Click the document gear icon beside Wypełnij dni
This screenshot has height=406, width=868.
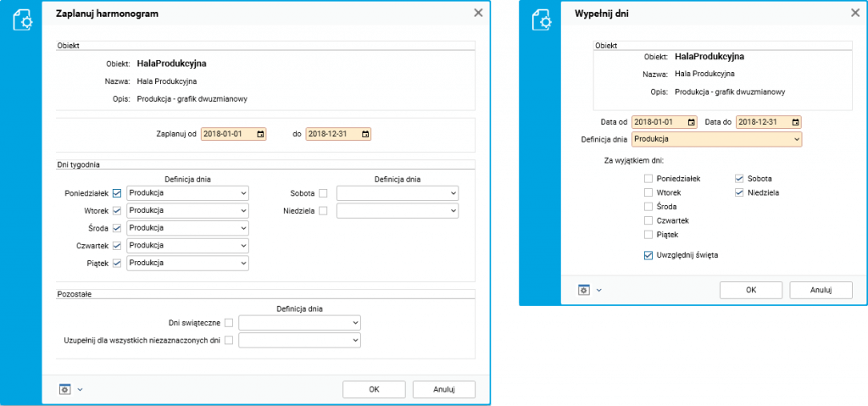542,20
